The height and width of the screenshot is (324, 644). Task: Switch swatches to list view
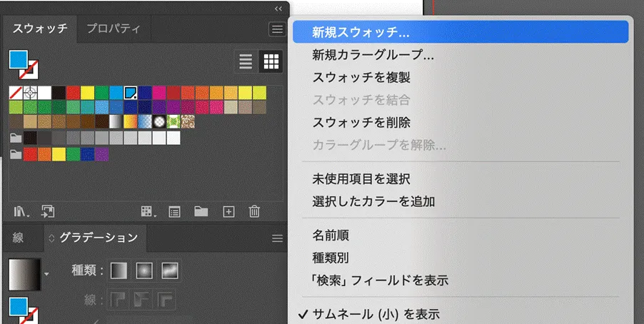246,62
